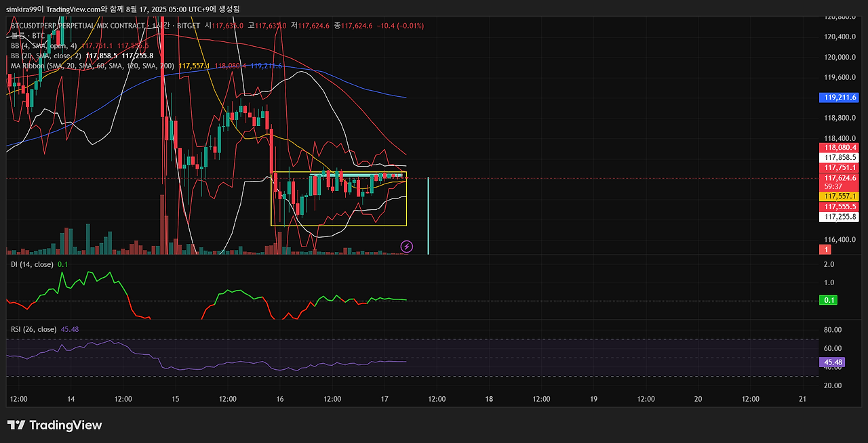Click the simkira99 snapshot caption text
This screenshot has width=868, height=443.
[123, 9]
